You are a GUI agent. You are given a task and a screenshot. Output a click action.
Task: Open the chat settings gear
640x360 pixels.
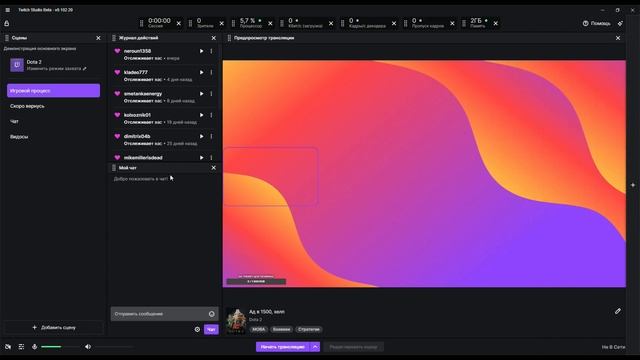coord(197,329)
